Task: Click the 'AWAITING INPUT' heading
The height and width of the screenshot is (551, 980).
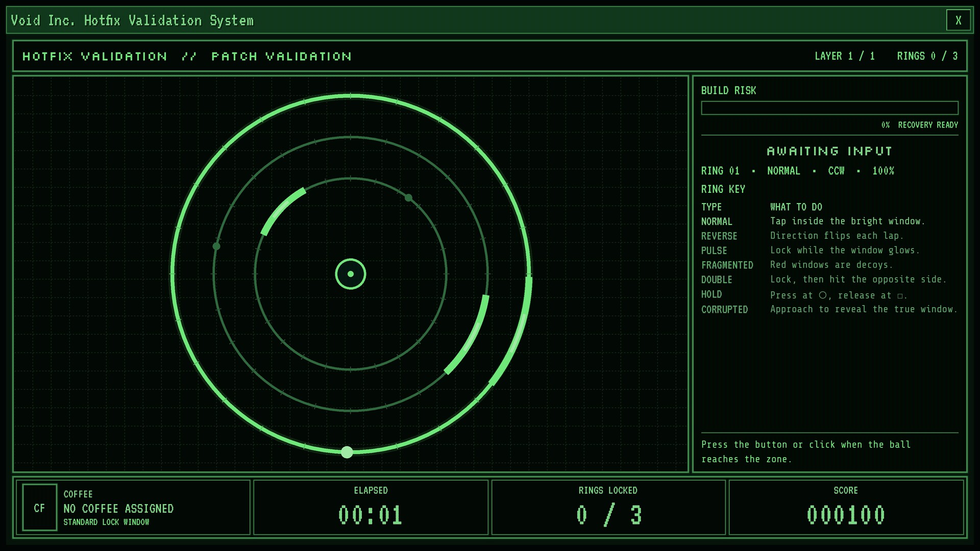Action: pyautogui.click(x=829, y=151)
